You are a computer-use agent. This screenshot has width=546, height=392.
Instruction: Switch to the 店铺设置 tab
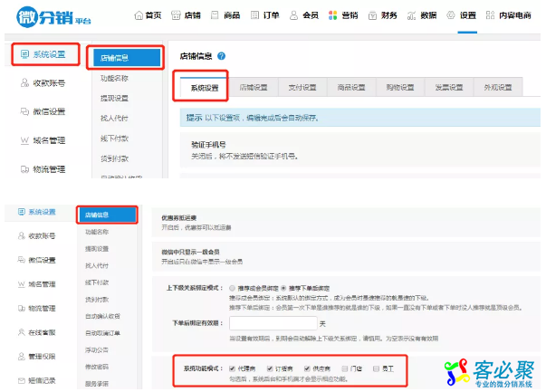254,88
